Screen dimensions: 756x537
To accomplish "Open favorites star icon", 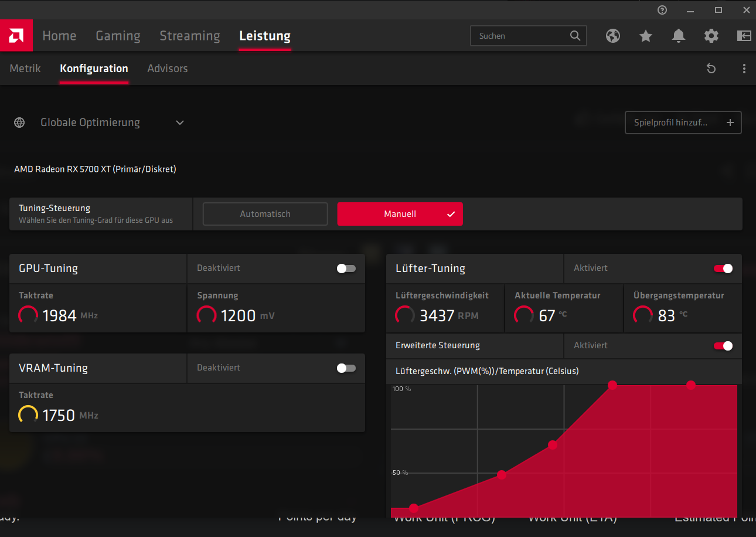I will 646,36.
